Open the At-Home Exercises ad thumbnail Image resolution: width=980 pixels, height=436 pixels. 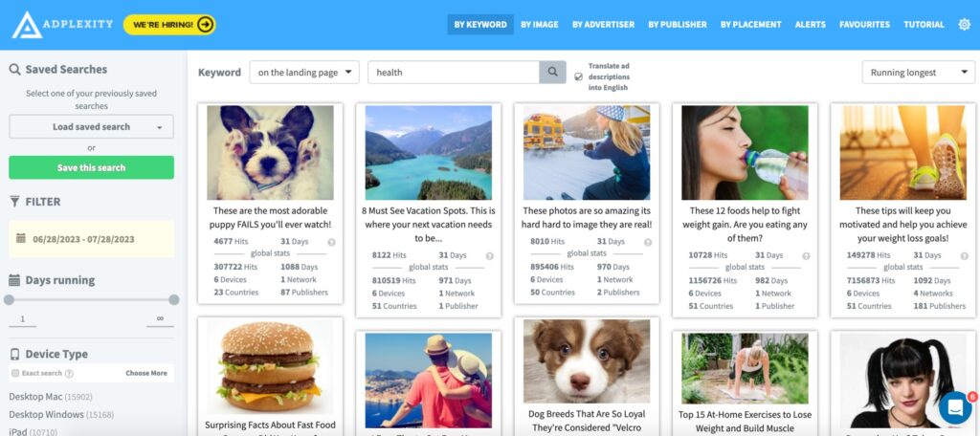pyautogui.click(x=745, y=368)
